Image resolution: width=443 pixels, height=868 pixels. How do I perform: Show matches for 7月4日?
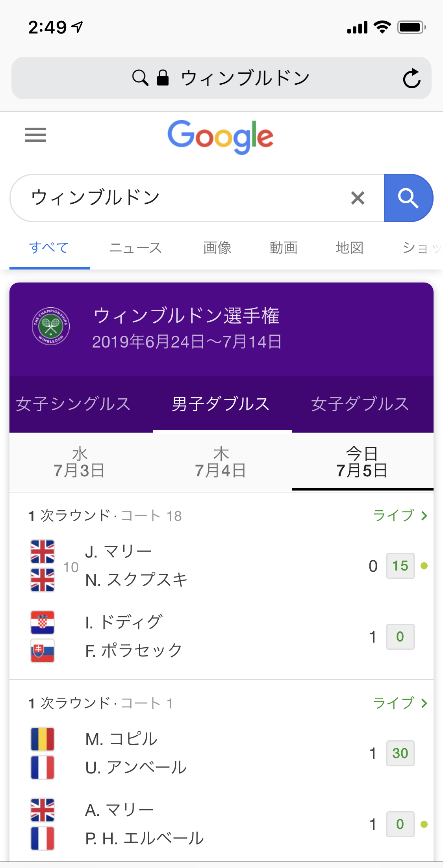[221, 462]
